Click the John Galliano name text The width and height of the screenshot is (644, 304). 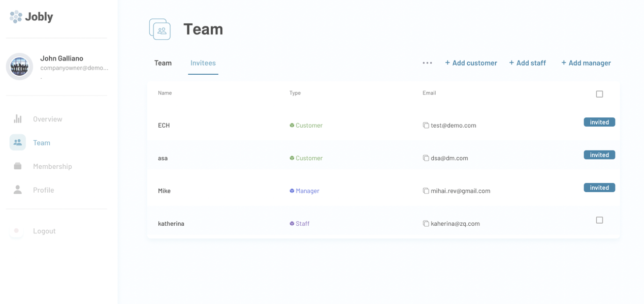coord(62,58)
